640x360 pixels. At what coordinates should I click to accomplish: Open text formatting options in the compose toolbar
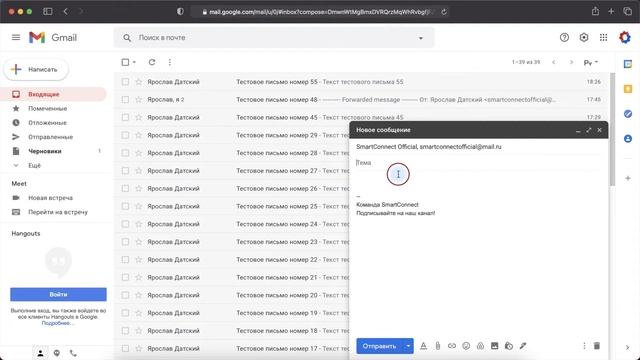[423, 346]
